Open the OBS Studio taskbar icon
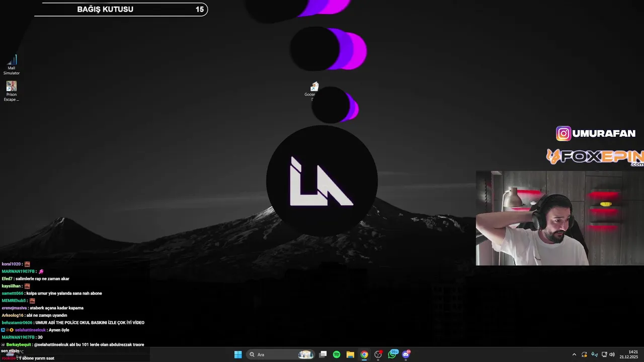Viewport: 644px width, 362px height. 378,354
